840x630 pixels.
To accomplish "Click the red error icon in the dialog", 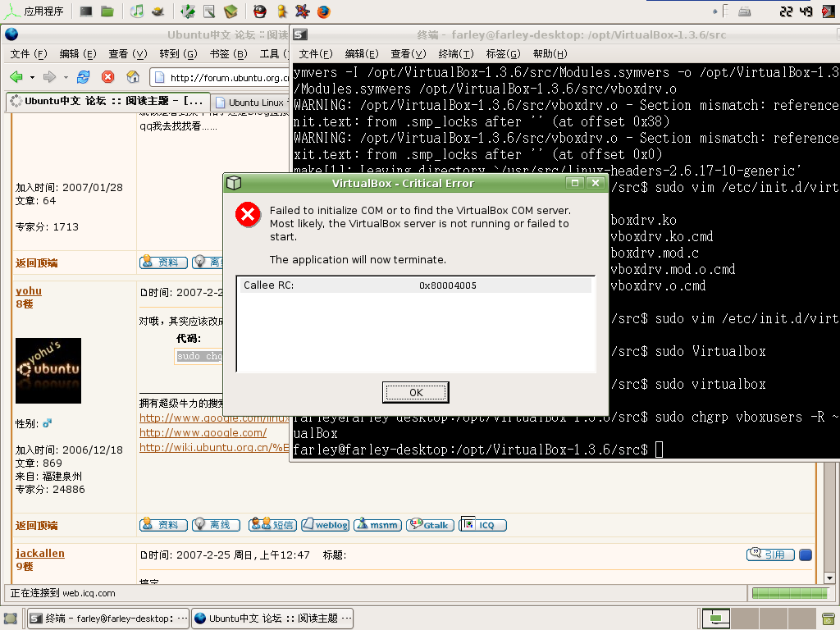I will (248, 215).
